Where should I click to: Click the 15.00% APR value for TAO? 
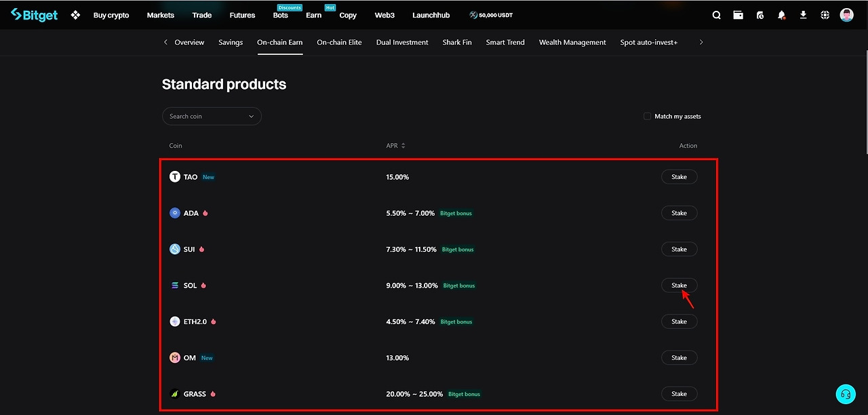pos(397,177)
